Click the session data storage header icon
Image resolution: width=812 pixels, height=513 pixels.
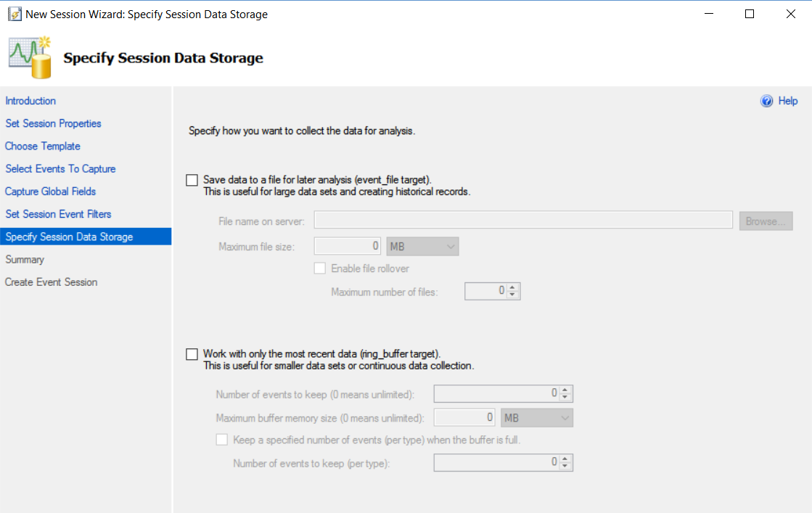(30, 57)
